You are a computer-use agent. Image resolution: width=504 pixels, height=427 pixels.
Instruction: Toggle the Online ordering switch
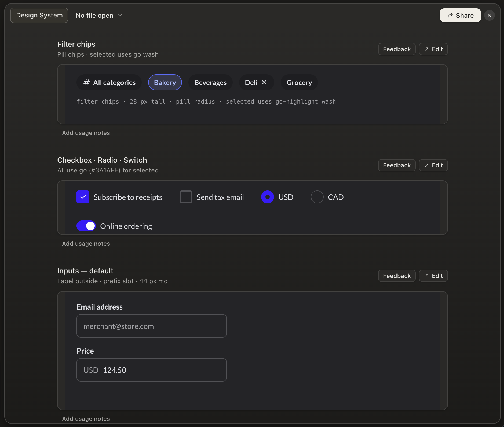86,226
